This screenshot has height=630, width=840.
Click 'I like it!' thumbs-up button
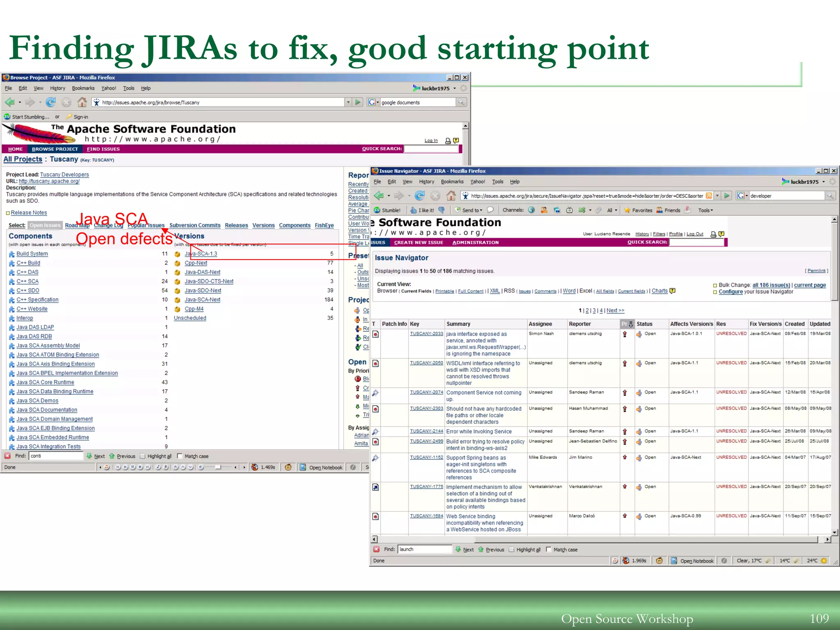coord(422,210)
